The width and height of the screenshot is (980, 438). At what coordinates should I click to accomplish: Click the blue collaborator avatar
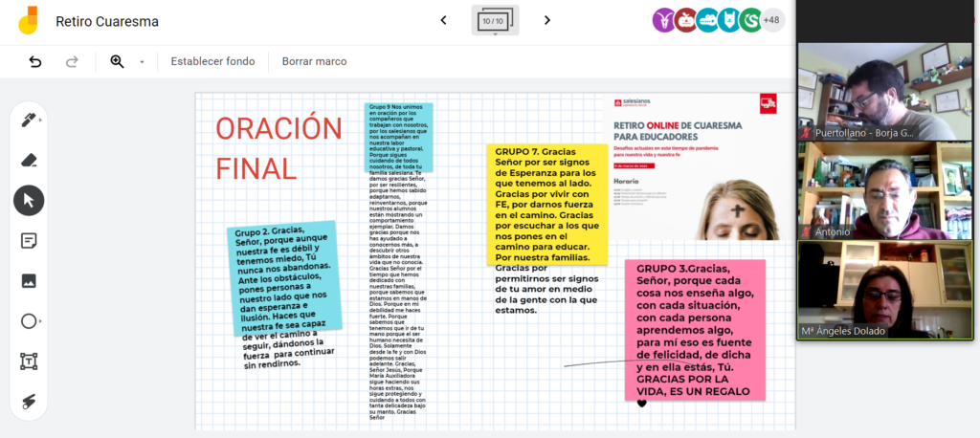click(728, 21)
